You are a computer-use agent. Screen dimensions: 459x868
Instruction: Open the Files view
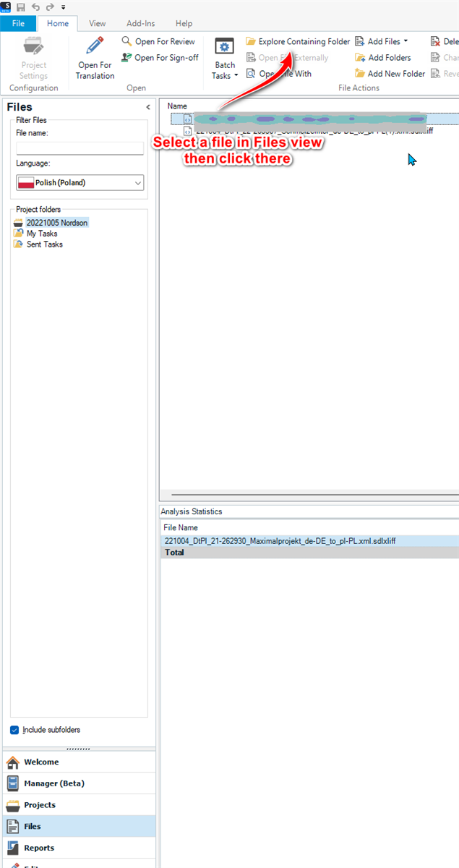tap(79, 826)
